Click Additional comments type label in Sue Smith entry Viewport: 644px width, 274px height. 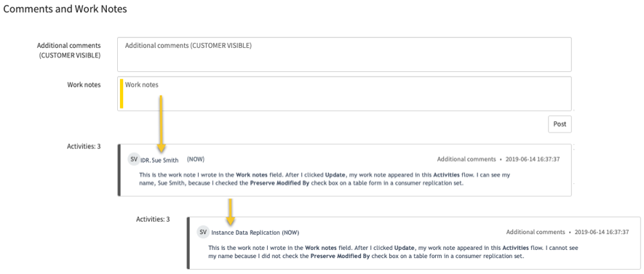click(x=466, y=159)
